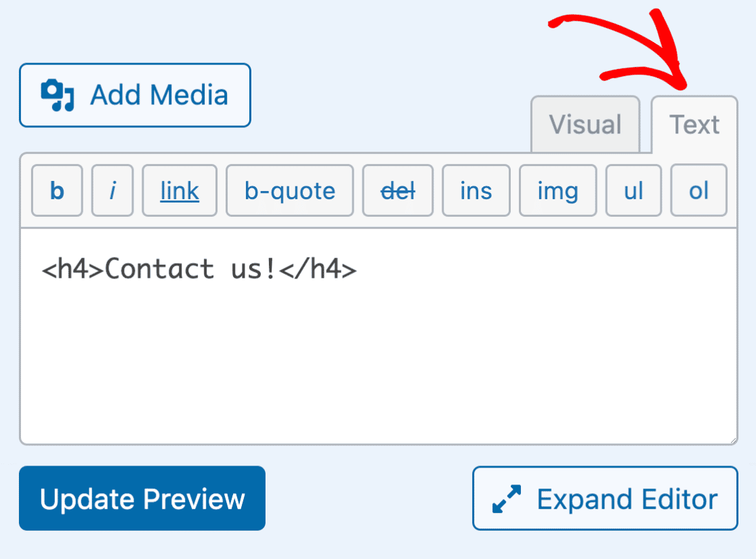The width and height of the screenshot is (756, 559).
Task: Insert an image using img button
Action: (x=558, y=191)
